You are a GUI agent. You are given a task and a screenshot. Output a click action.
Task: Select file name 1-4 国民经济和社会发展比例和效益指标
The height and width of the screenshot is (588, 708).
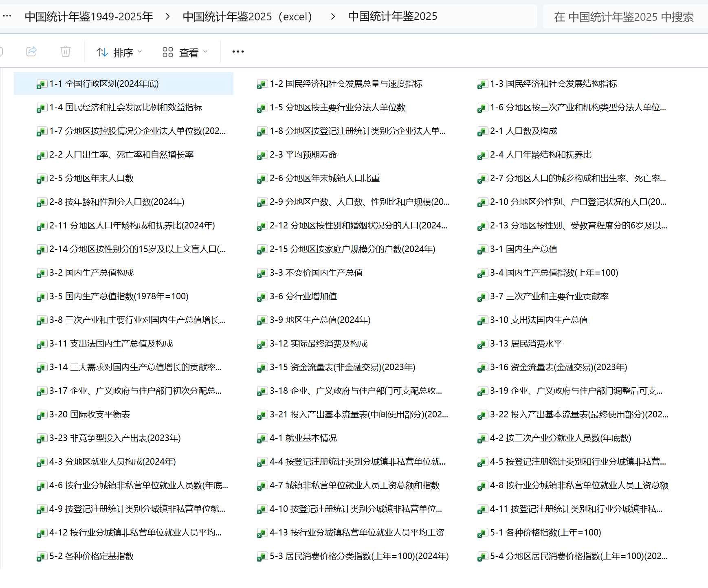click(126, 108)
